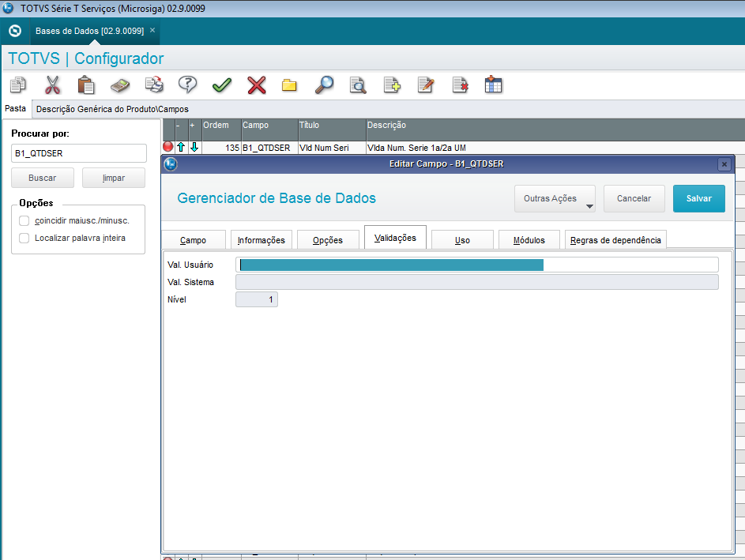Click the Copy icon in toolbar
The height and width of the screenshot is (560, 745).
pyautogui.click(x=18, y=85)
